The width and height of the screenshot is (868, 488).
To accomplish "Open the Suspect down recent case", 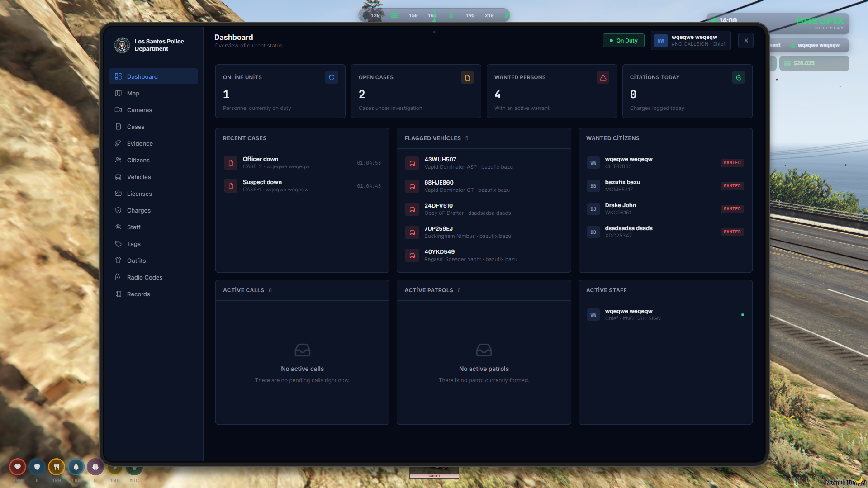I will pos(302,186).
